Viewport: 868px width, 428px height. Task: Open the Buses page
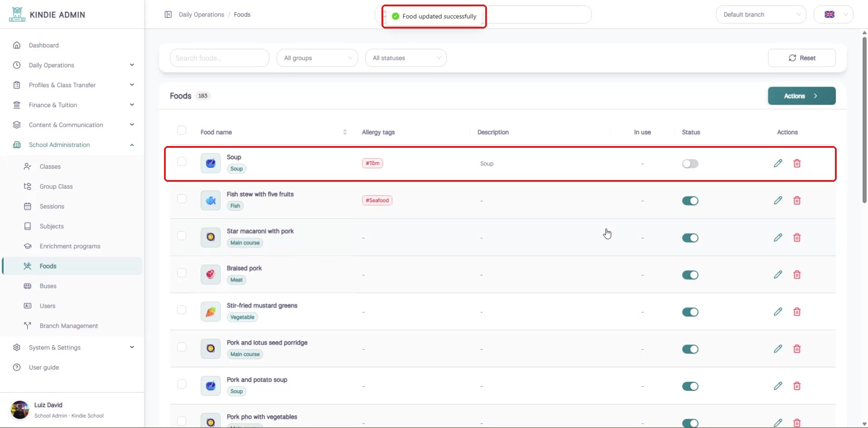pos(72,286)
